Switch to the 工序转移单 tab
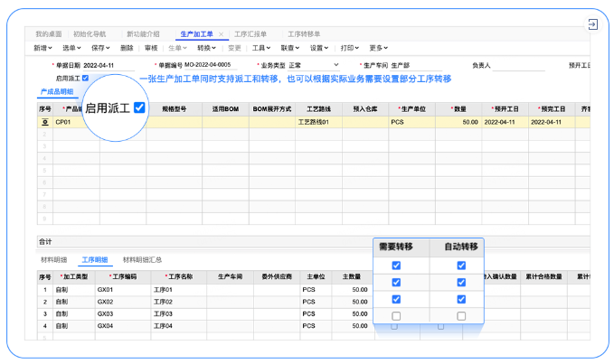Viewport: 614px width, 364px height. tap(304, 34)
